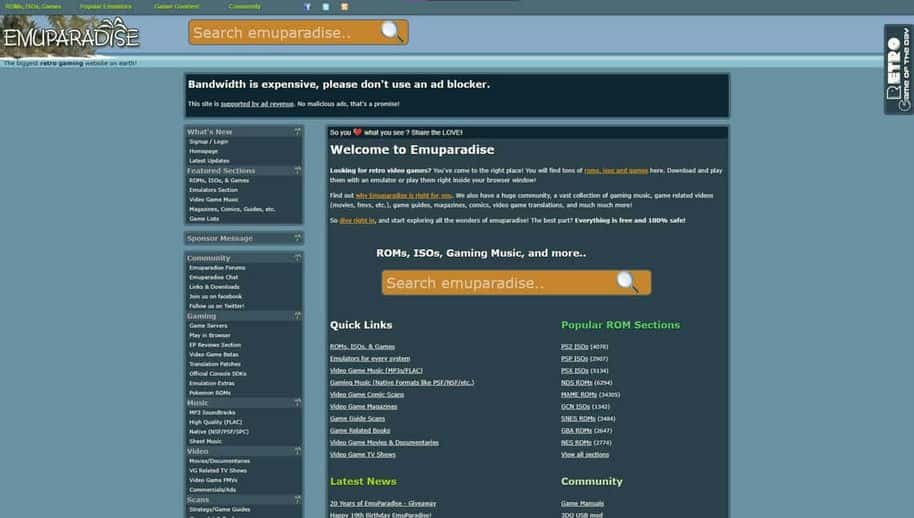Click Follow us on Twitter
Image resolution: width=914 pixels, height=518 pixels.
[216, 306]
